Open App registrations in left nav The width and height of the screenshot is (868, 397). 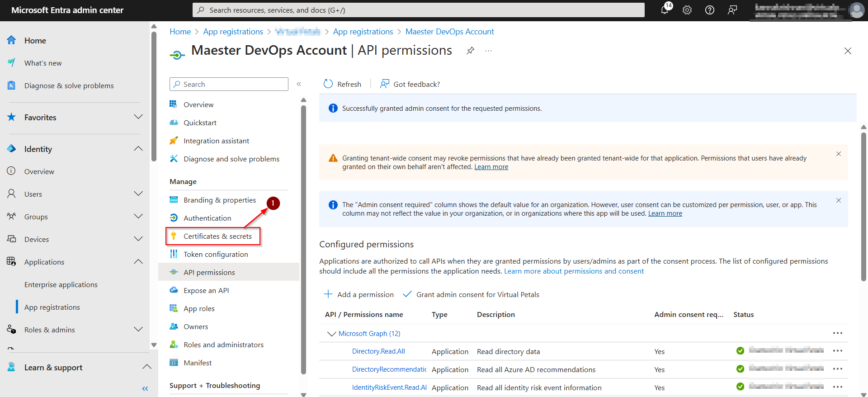coord(52,307)
